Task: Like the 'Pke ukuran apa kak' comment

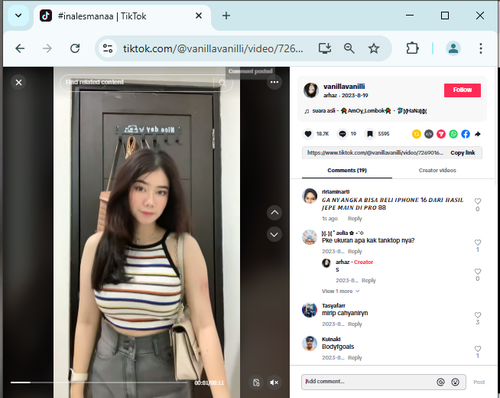Action: 478,242
